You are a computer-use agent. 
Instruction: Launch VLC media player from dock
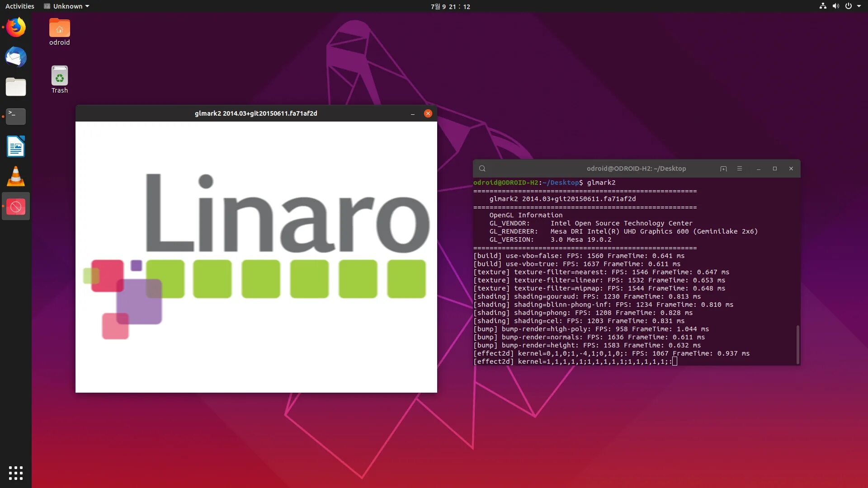click(16, 177)
